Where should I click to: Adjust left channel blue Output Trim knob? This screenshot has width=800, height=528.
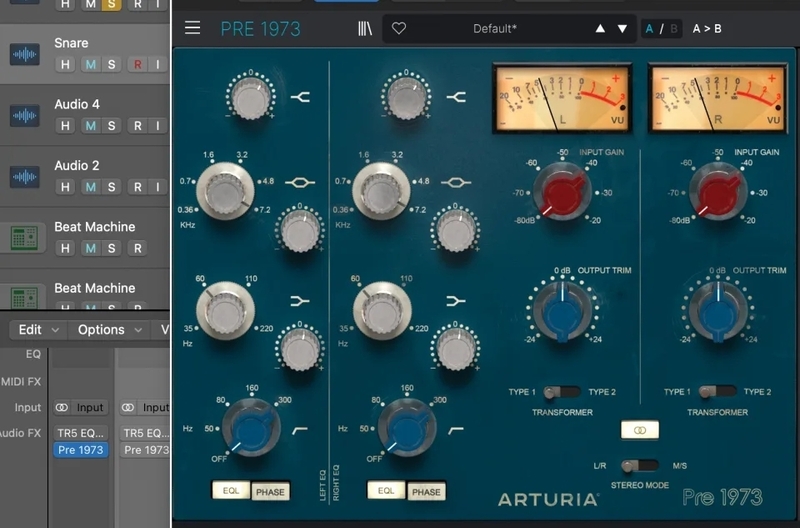562,312
